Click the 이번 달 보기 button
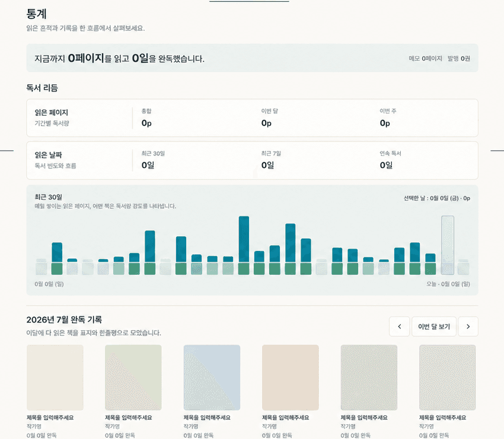This screenshot has height=439, width=504. coord(434,326)
